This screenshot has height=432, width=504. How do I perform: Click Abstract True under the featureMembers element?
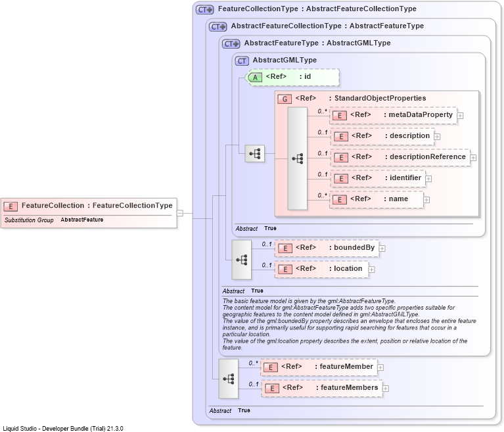click(229, 410)
